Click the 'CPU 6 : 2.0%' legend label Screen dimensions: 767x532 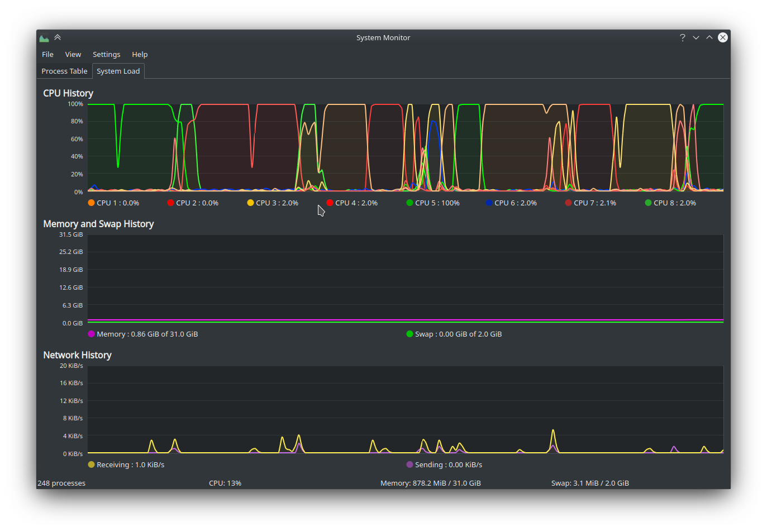[x=516, y=203]
